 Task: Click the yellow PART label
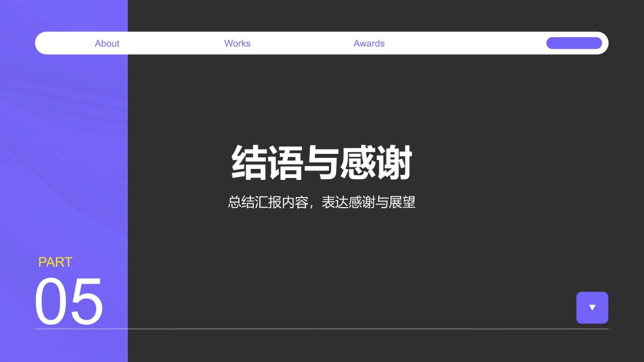click(55, 262)
